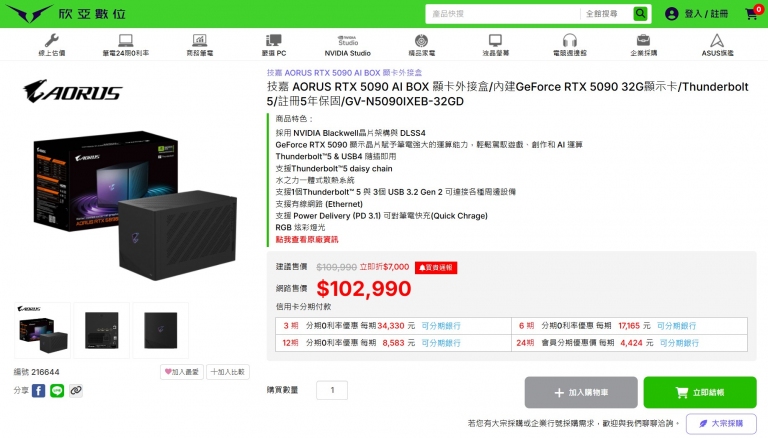Open the ASUS flagship nav item

(717, 45)
